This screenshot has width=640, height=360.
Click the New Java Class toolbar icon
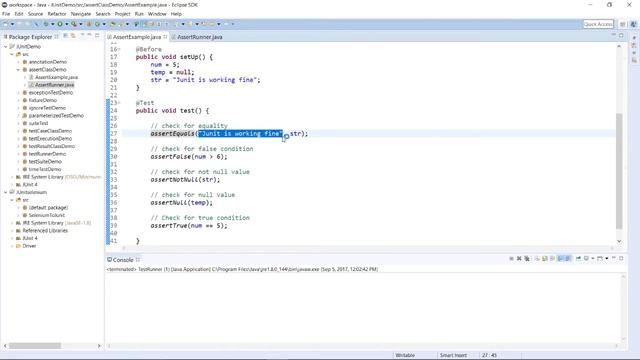click(98, 24)
